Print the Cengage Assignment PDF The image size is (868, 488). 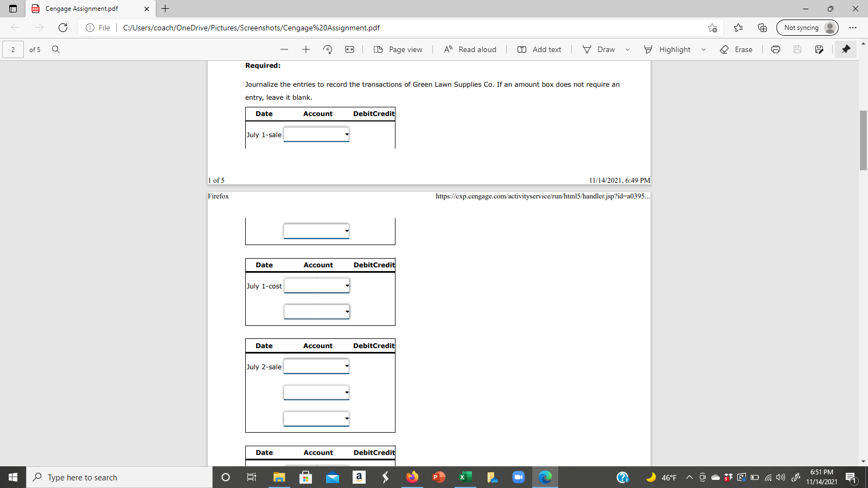(776, 49)
